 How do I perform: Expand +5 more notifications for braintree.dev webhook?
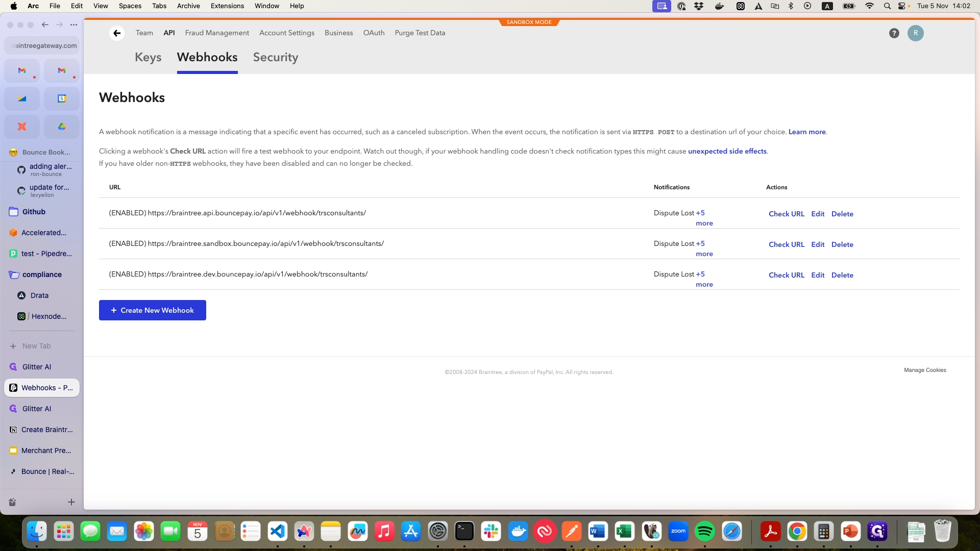coord(704,279)
